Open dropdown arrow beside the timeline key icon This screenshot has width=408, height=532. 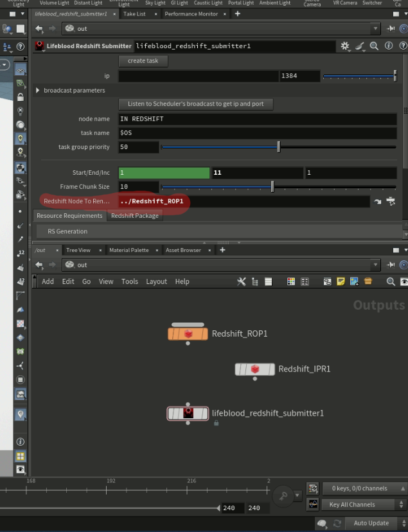[x=297, y=495]
